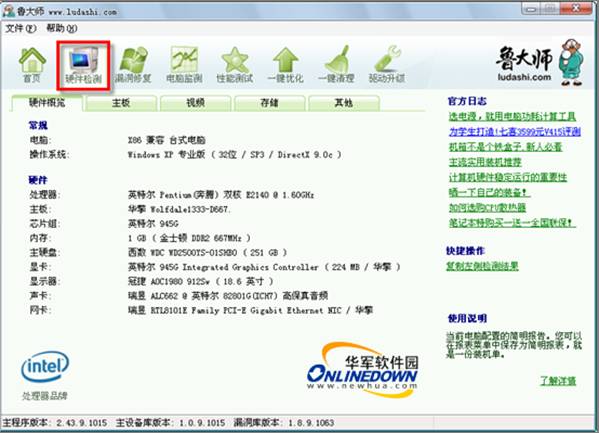599x433 pixels.
Task: Click the 了解详情 details link
Action: click(558, 381)
